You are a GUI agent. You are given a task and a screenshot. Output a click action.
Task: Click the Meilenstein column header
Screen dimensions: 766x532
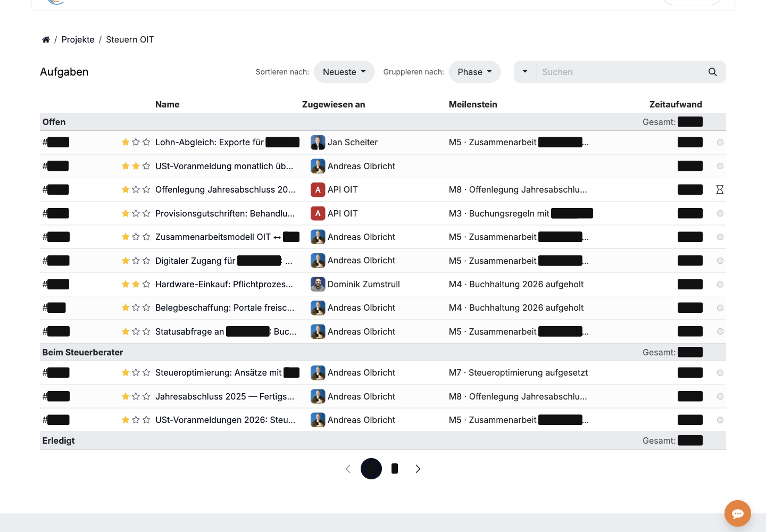(473, 104)
